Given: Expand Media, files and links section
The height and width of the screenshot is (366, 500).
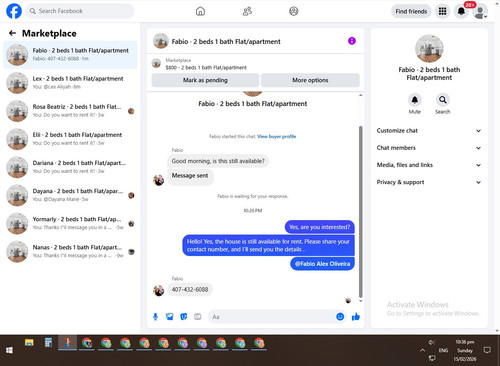Looking at the screenshot, I should click(429, 165).
